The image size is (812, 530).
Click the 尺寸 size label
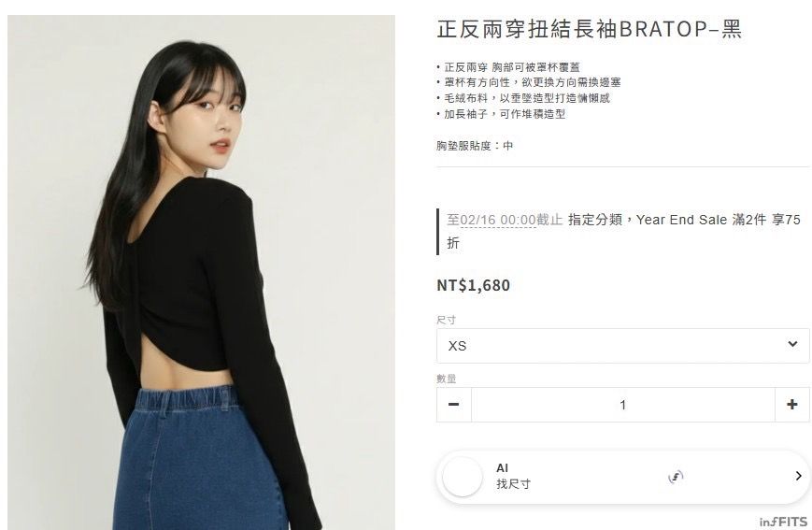coord(446,321)
